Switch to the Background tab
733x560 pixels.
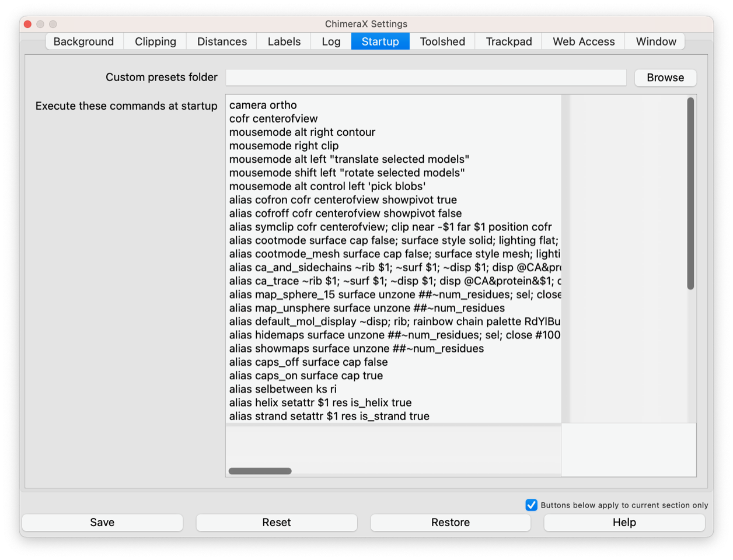(x=83, y=41)
